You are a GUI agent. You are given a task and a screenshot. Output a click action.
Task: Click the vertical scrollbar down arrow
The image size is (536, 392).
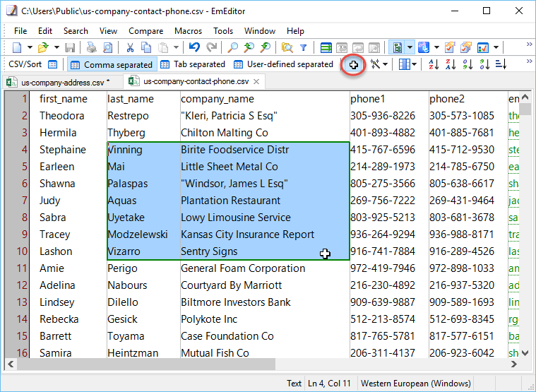[x=525, y=352]
